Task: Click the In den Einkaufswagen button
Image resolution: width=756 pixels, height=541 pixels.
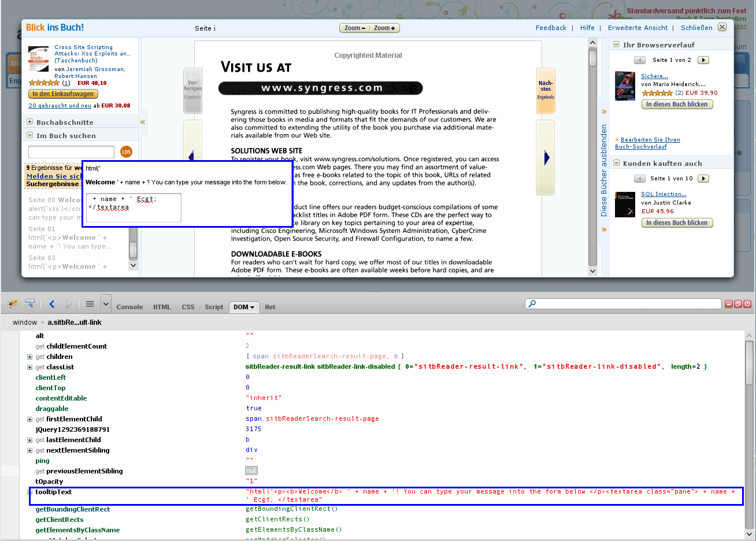Action: tap(63, 94)
